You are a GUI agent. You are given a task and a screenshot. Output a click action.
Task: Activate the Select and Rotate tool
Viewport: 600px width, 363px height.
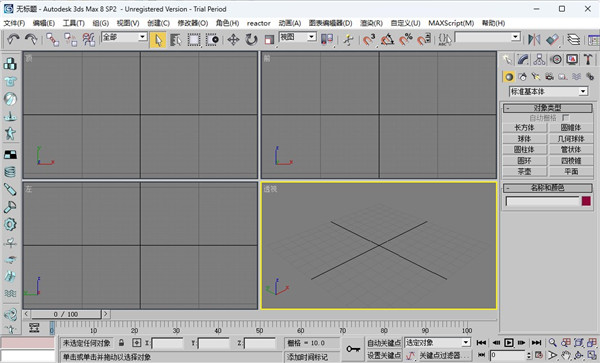pos(251,40)
